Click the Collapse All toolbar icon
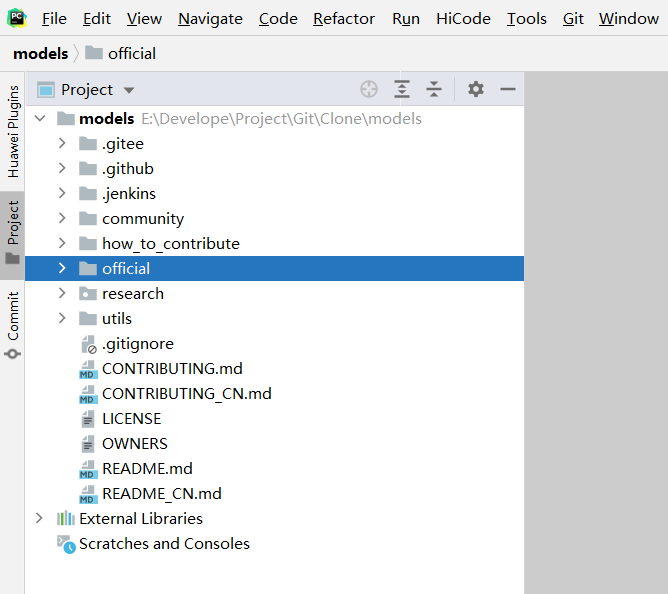This screenshot has width=668, height=594. 434,89
